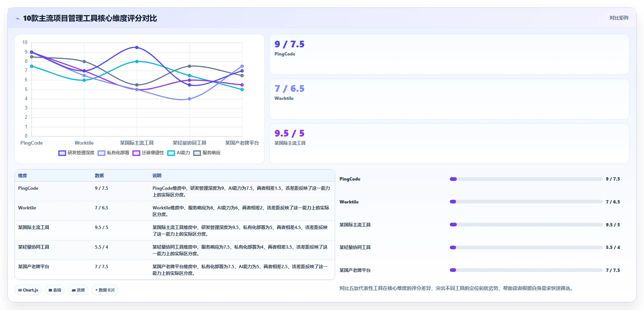Click the 9.5 data point above 某国际主流工具

click(137, 47)
